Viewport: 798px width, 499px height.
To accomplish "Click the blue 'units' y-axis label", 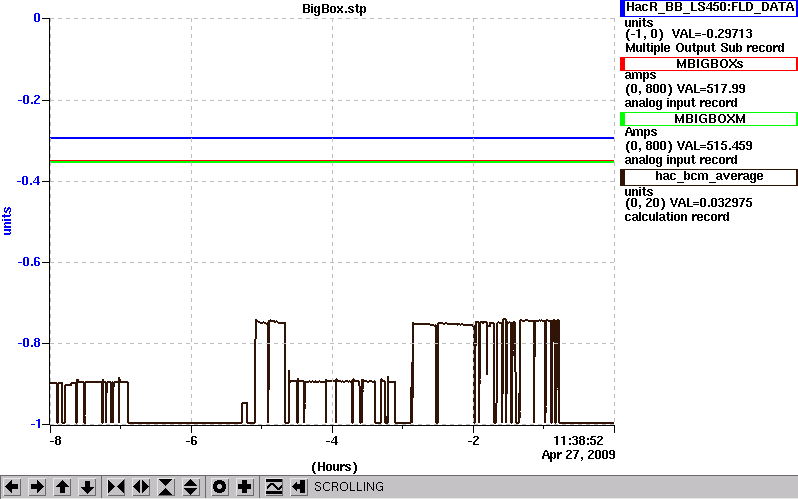I will [7, 221].
